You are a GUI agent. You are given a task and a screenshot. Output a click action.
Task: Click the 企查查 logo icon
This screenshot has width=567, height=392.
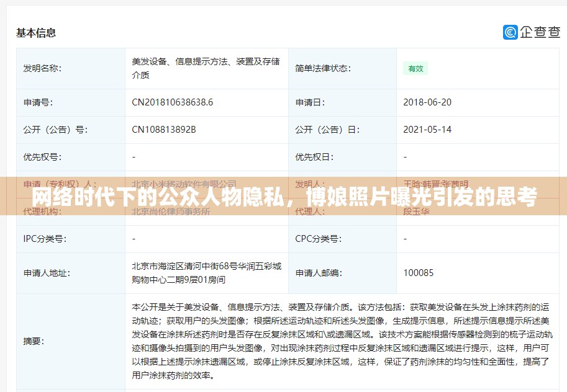(x=510, y=32)
